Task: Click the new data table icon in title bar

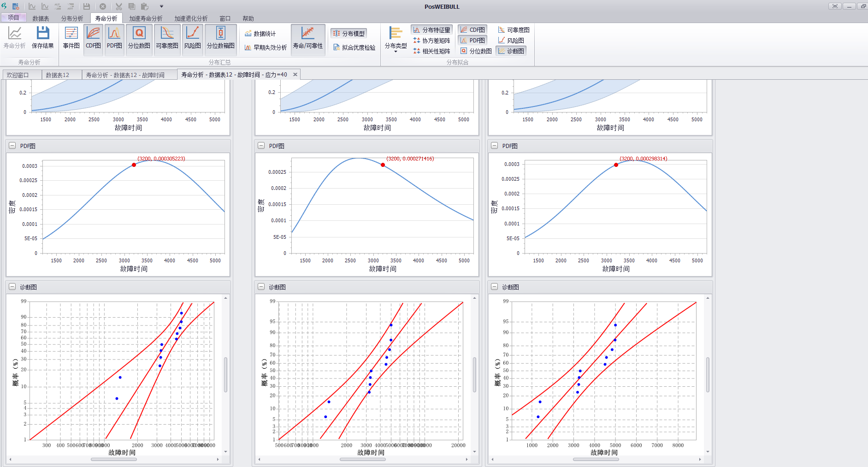Action: (x=16, y=6)
